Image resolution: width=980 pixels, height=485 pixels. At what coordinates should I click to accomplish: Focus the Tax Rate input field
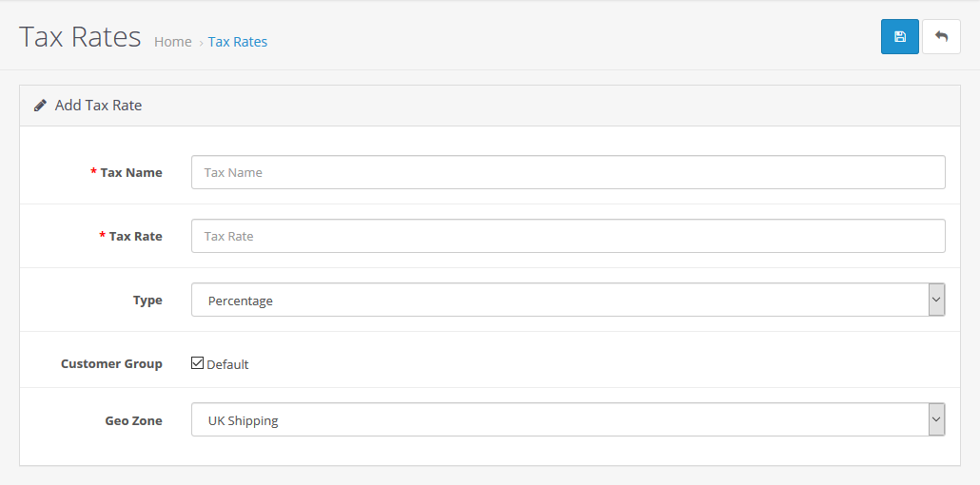tap(568, 237)
